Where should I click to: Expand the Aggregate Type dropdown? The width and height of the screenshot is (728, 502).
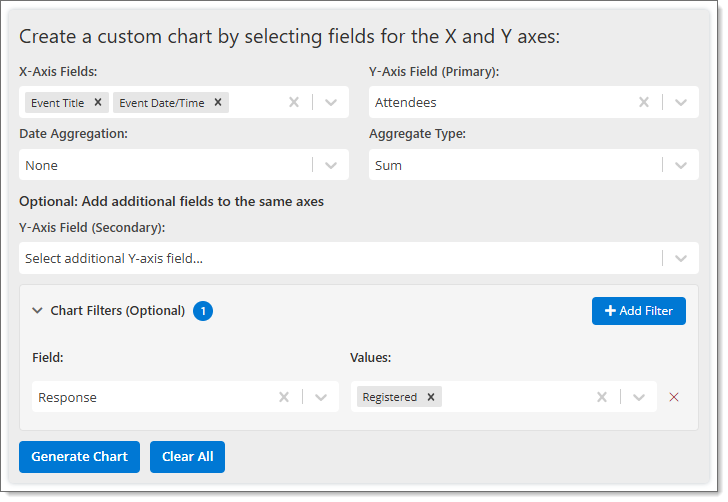681,165
